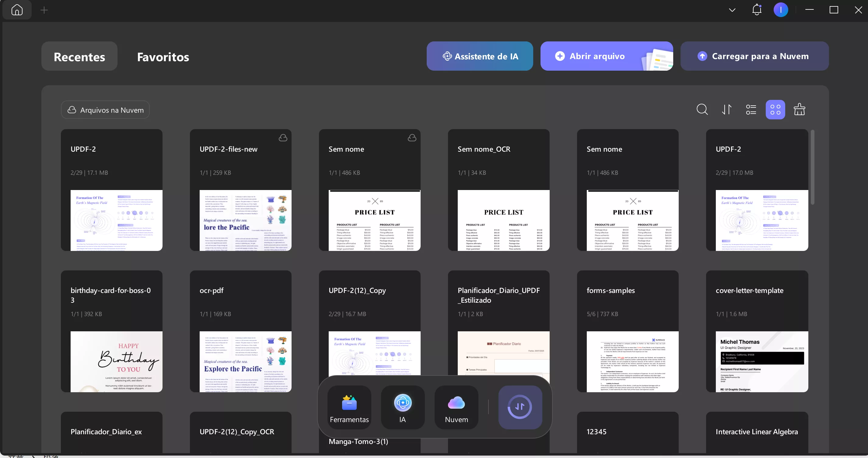Click the sort order arrows icon
Image resolution: width=868 pixels, height=458 pixels.
tap(727, 110)
